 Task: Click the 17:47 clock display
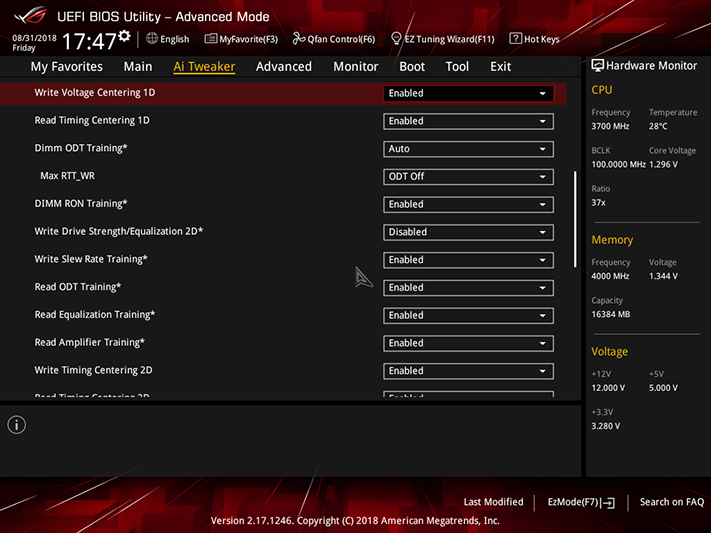coord(89,41)
